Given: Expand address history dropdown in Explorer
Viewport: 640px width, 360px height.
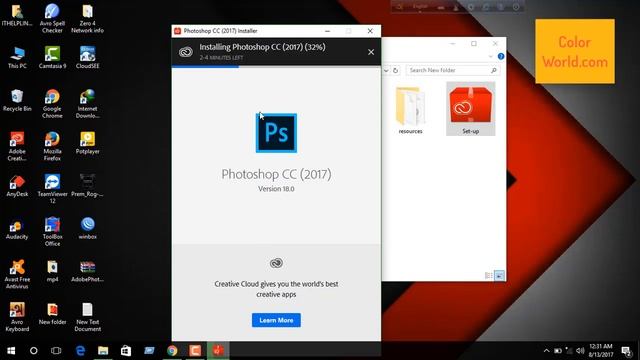Looking at the screenshot, I should pos(386,70).
